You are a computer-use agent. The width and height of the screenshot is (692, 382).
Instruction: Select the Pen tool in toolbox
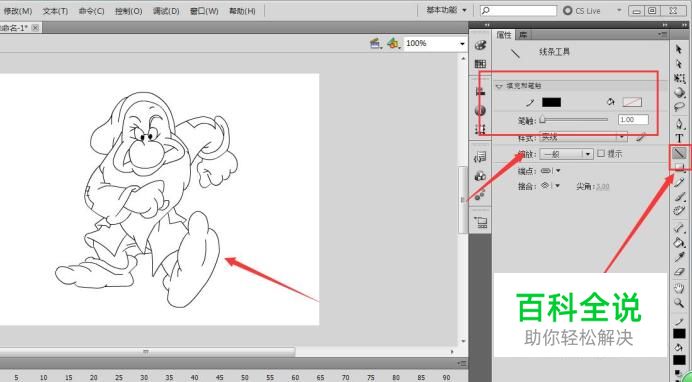(679, 124)
